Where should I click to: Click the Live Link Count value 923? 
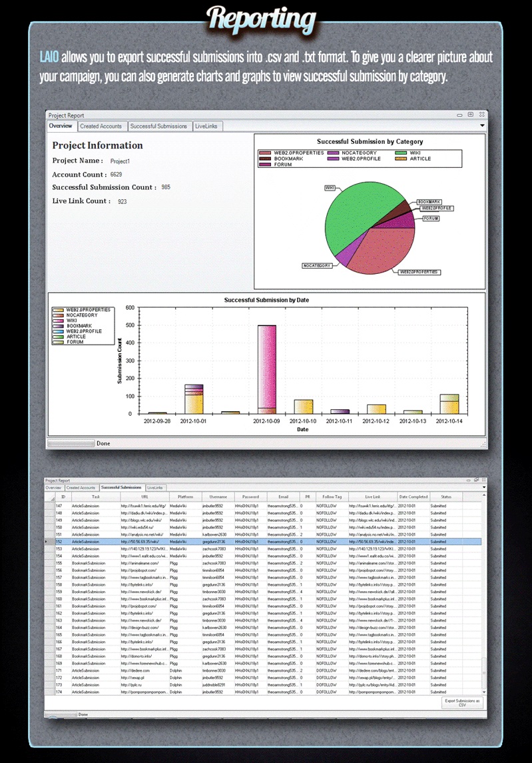tap(122, 201)
